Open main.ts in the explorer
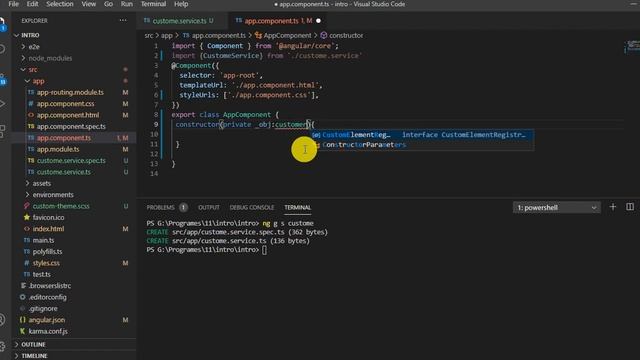 click(43, 240)
